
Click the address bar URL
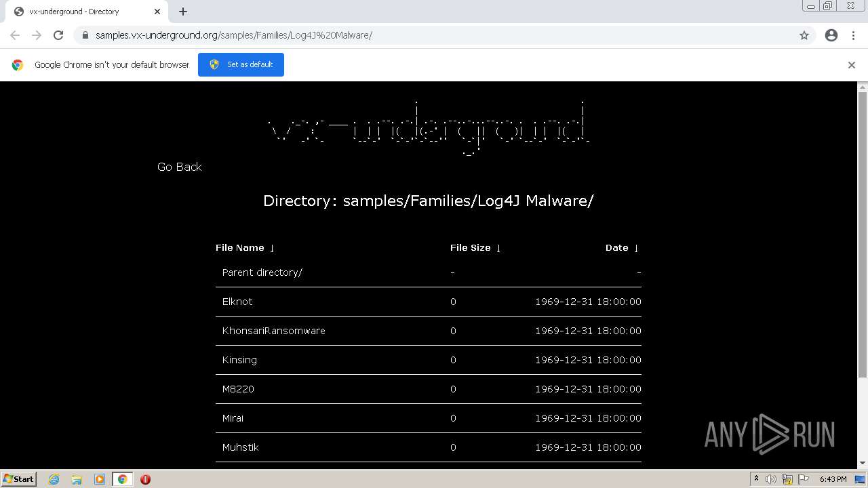[x=234, y=35]
